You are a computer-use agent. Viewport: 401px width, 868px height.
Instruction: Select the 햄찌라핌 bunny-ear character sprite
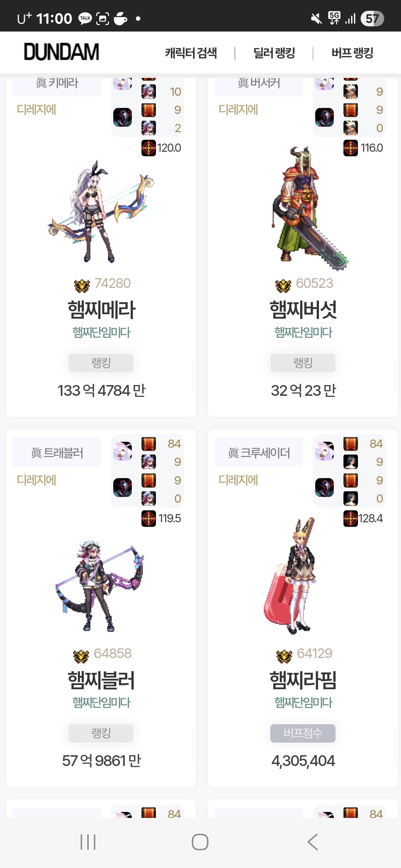pyautogui.click(x=290, y=576)
